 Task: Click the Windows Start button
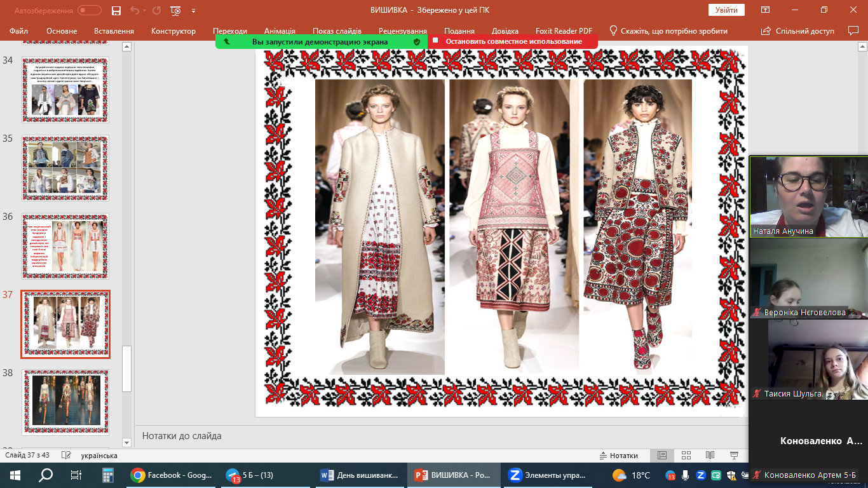coord(15,475)
